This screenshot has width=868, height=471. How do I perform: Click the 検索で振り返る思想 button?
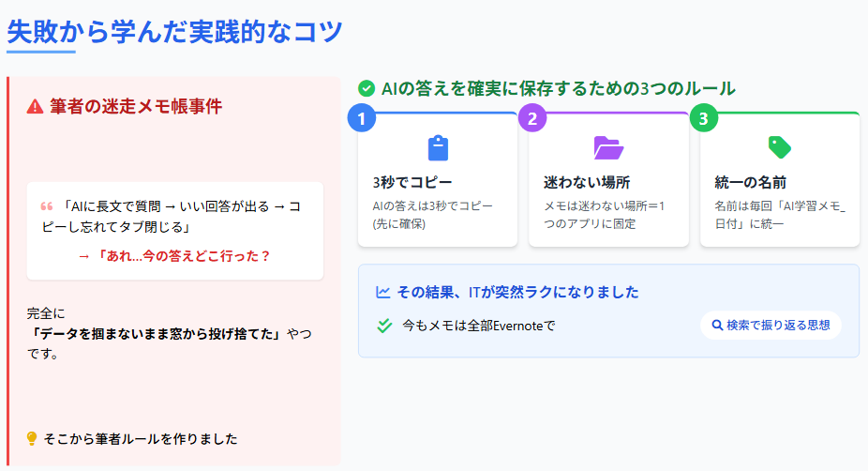coord(771,326)
